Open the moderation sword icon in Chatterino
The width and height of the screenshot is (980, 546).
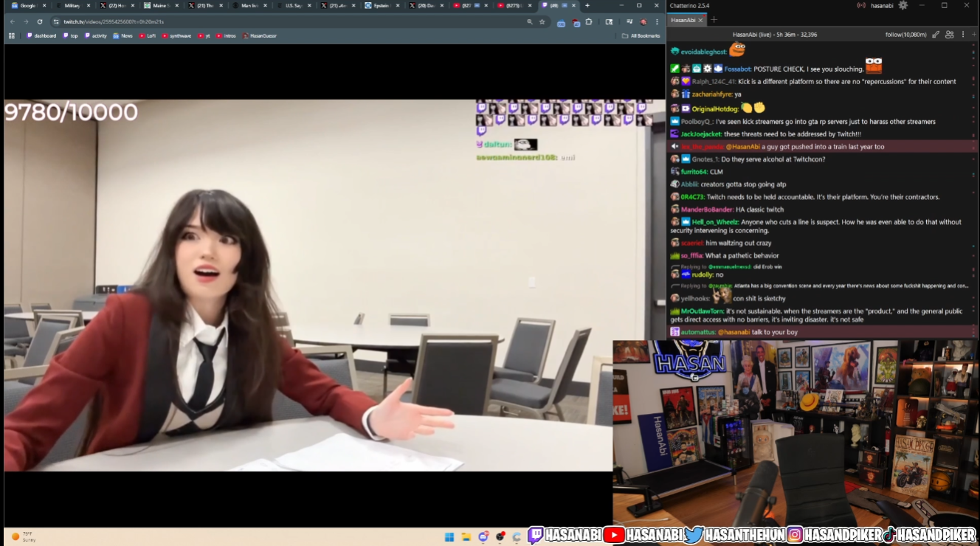coord(936,35)
